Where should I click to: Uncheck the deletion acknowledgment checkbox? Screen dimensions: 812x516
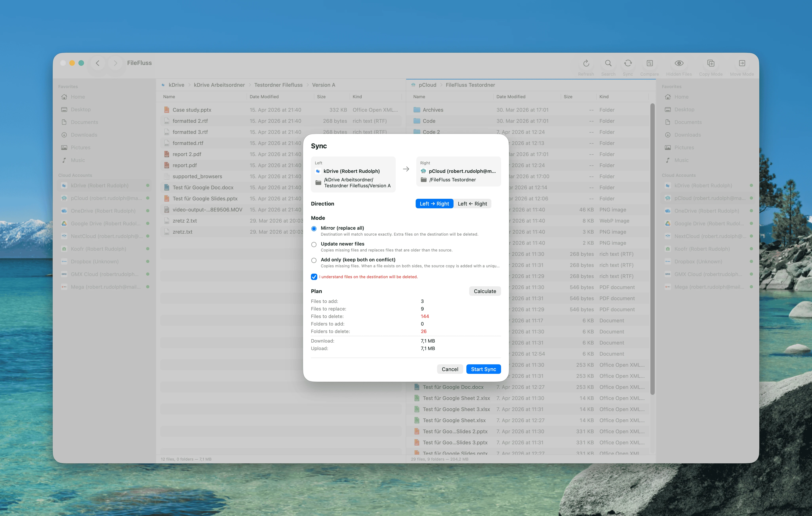coord(314,277)
